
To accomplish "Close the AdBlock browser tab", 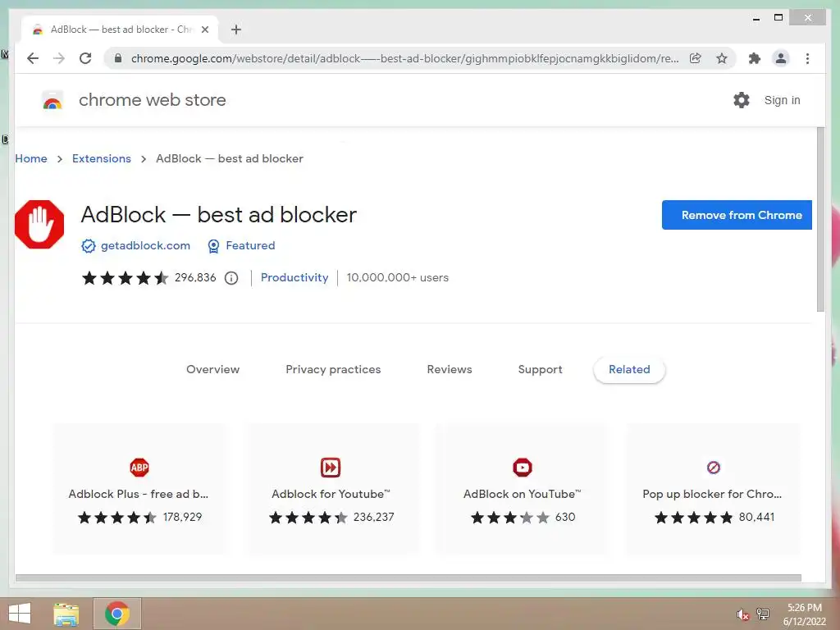I will pyautogui.click(x=204, y=30).
